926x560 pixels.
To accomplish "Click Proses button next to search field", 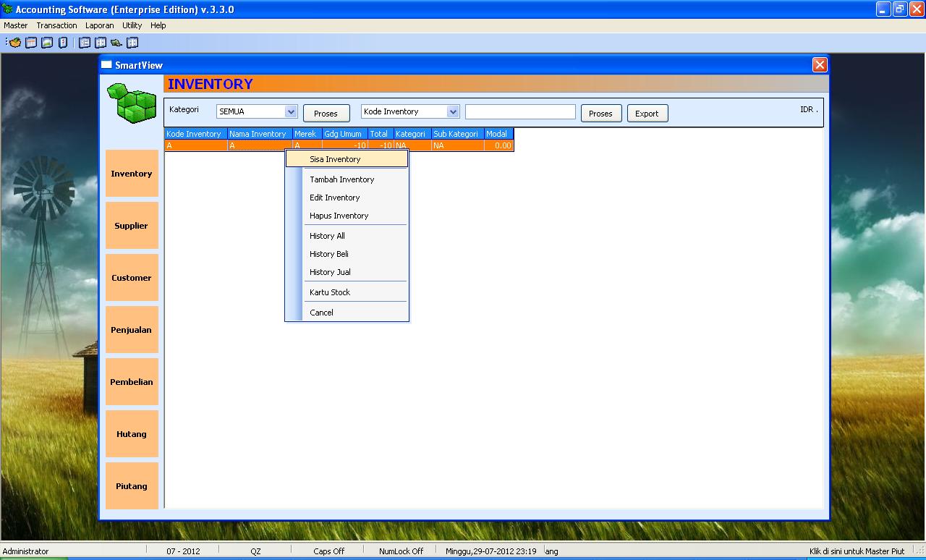I will coord(601,114).
